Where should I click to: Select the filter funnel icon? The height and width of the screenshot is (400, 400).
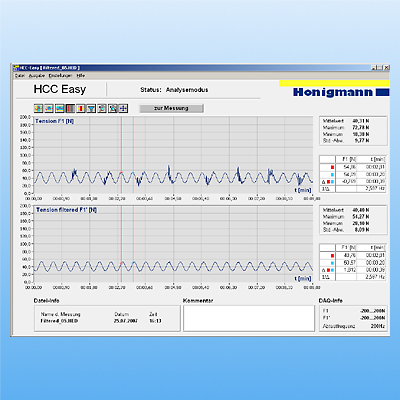pyautogui.click(x=91, y=108)
